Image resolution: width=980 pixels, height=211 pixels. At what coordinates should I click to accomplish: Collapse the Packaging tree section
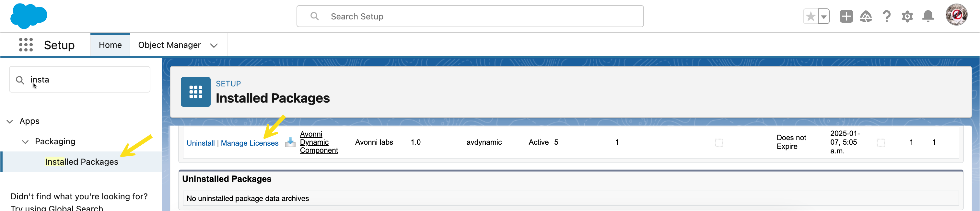click(x=25, y=142)
